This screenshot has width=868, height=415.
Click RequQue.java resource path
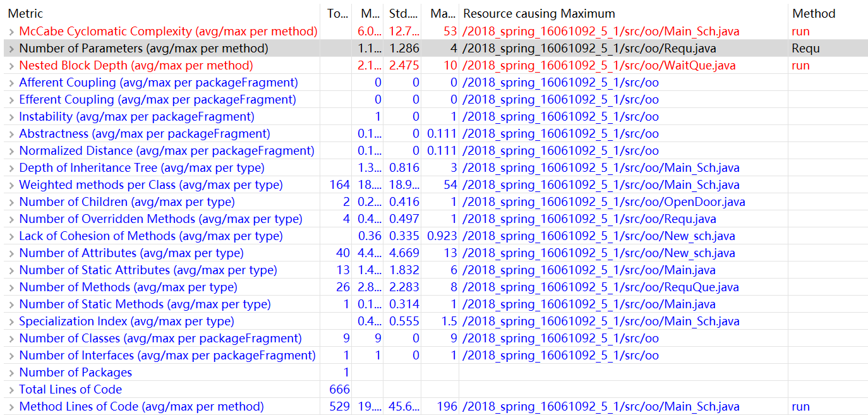coord(601,287)
